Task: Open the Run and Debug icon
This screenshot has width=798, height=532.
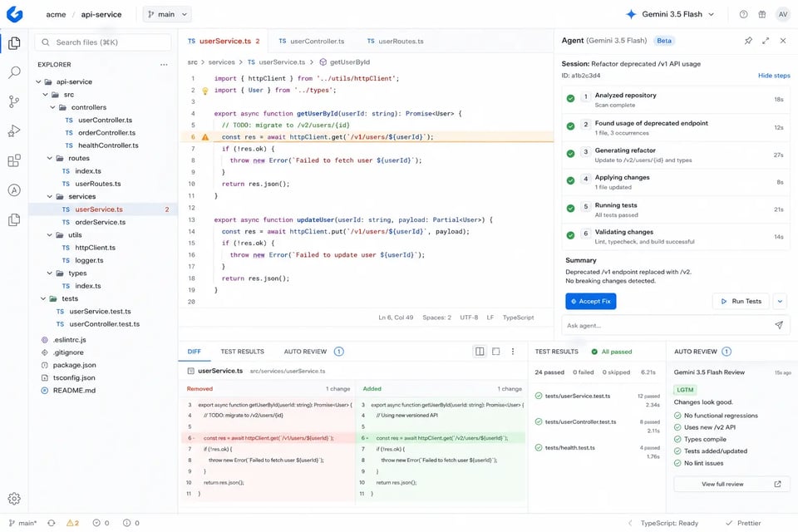Action: 14,131
